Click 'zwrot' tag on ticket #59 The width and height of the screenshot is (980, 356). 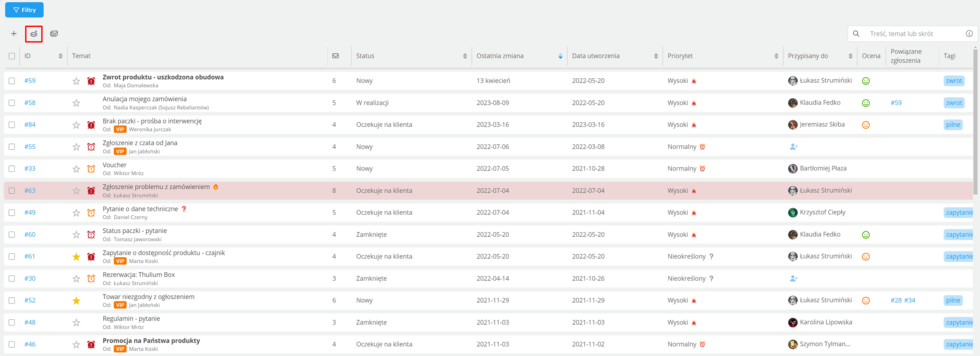click(954, 81)
